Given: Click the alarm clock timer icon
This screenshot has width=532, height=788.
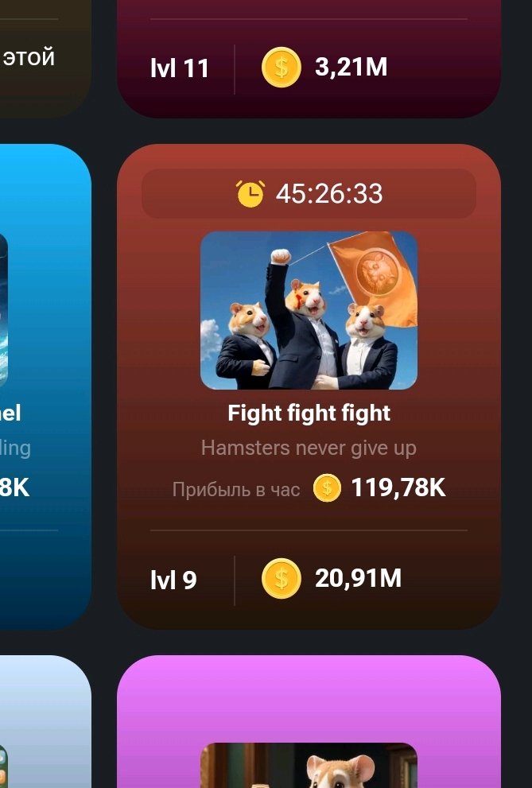Looking at the screenshot, I should tap(250, 193).
